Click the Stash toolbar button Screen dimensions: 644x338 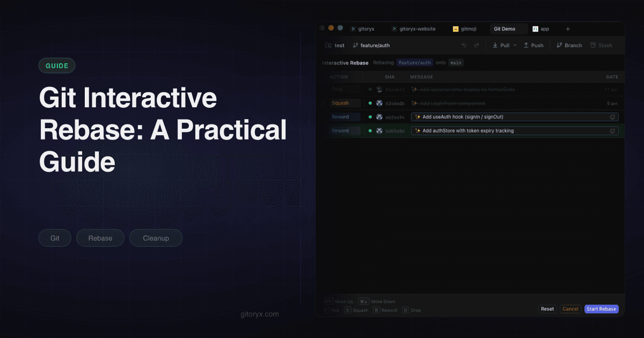point(602,46)
